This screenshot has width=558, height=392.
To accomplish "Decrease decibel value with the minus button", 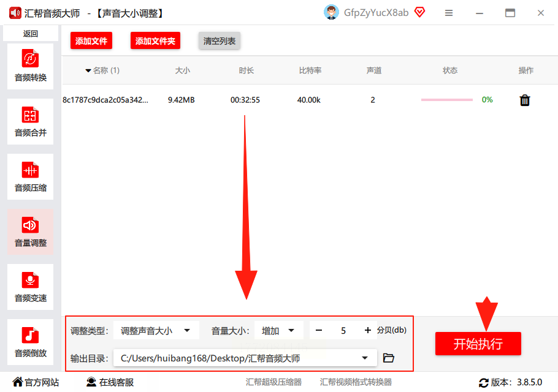I will pos(319,331).
